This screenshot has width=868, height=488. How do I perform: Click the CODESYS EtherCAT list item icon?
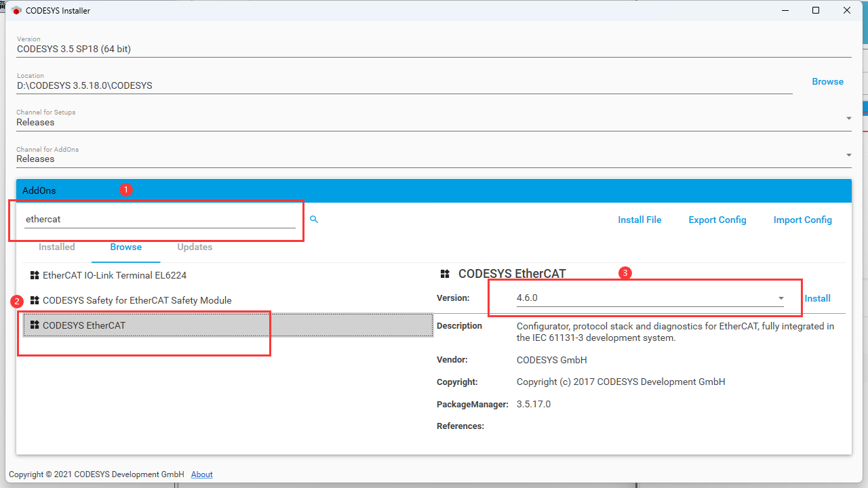35,325
